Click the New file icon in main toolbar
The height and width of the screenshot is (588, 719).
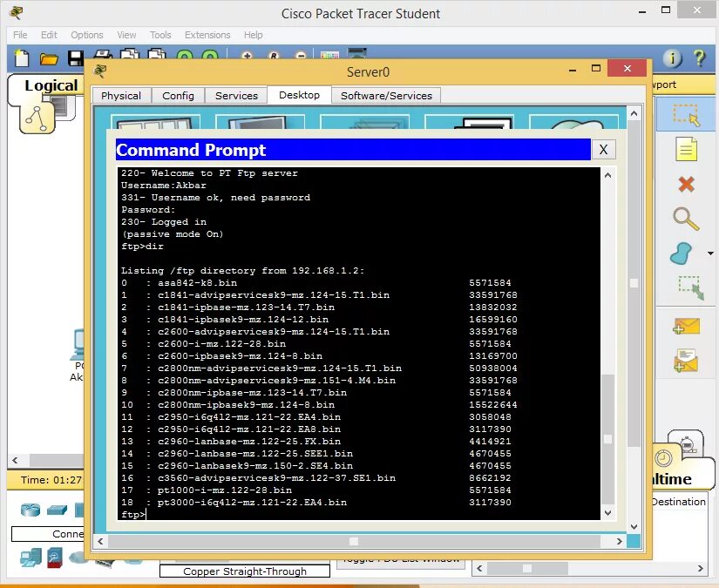coord(22,58)
